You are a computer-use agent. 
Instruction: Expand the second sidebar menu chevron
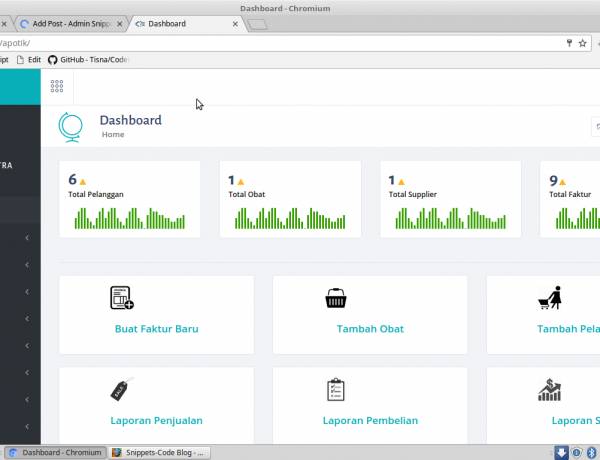(27, 264)
